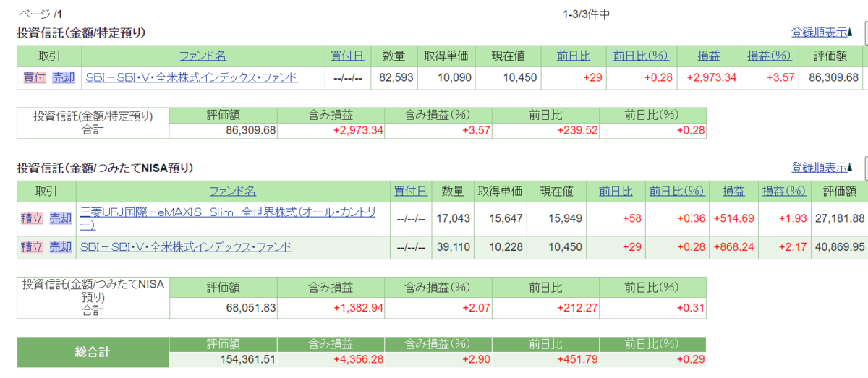
Task: Click 積立 link in eMAXIS Slim row
Action: click(32, 218)
